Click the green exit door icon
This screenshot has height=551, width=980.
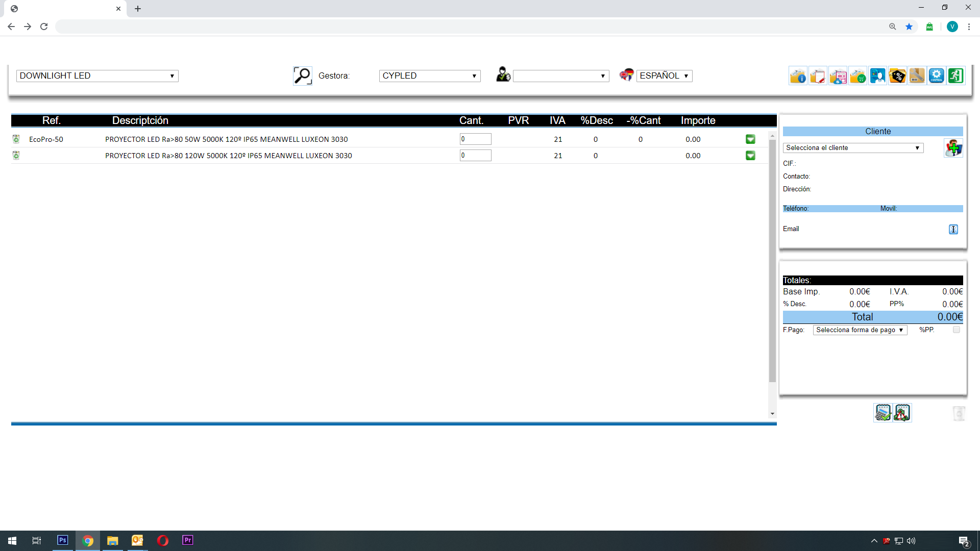pos(956,76)
